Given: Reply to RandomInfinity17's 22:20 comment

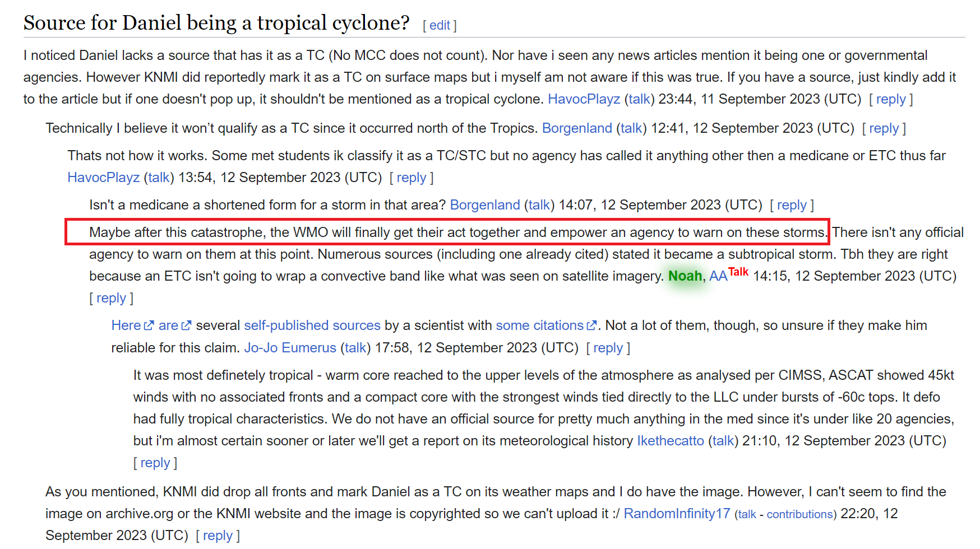Looking at the screenshot, I should coord(218,536).
